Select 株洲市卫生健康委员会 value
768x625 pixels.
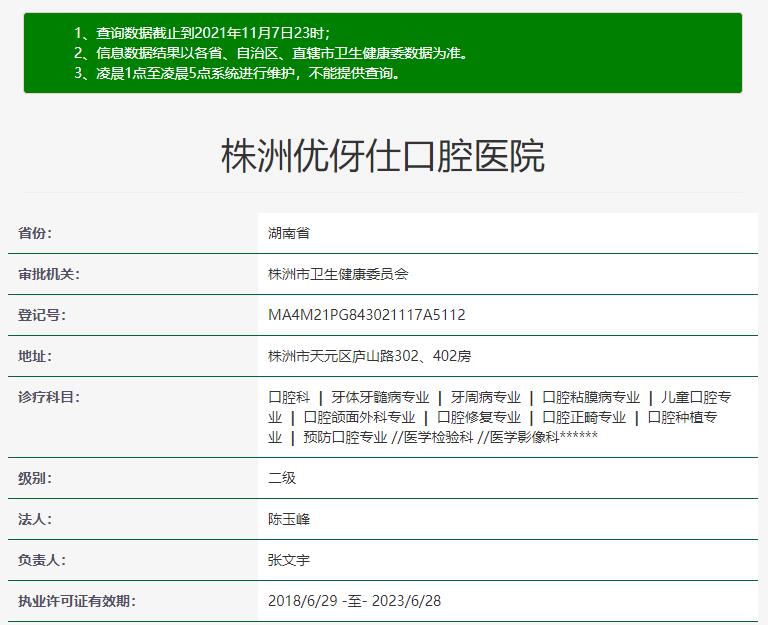pyautogui.click(x=338, y=274)
